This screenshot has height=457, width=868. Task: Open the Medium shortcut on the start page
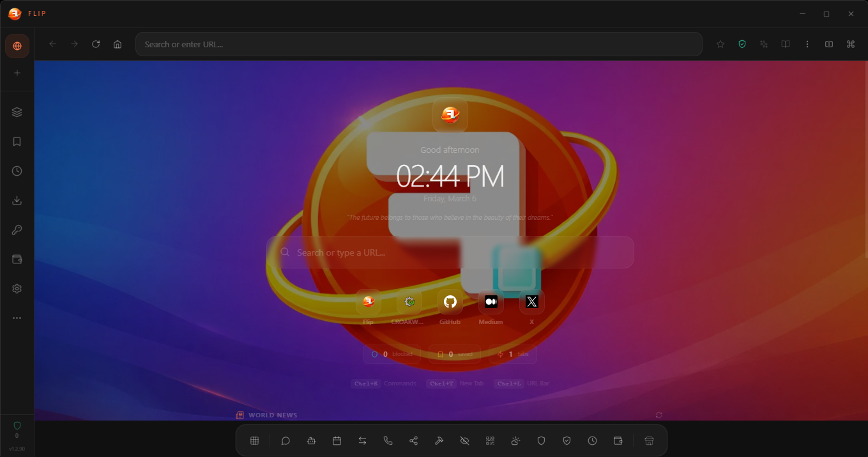491,301
